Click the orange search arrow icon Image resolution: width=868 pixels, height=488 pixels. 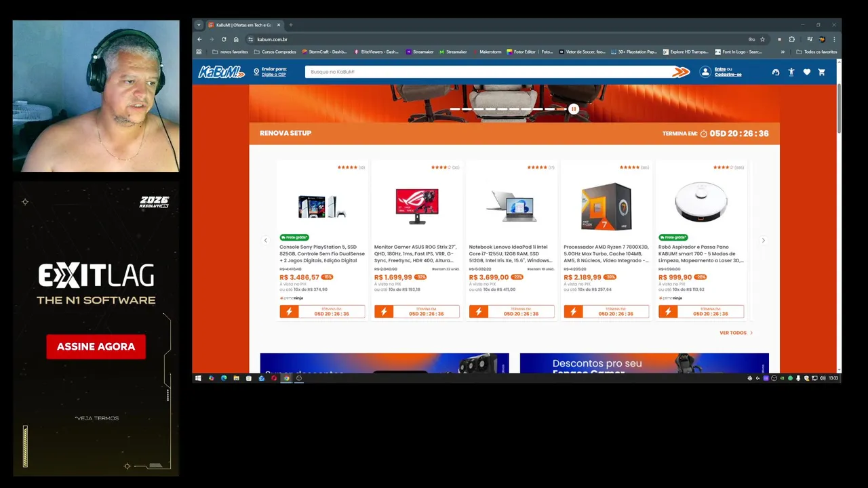point(681,72)
